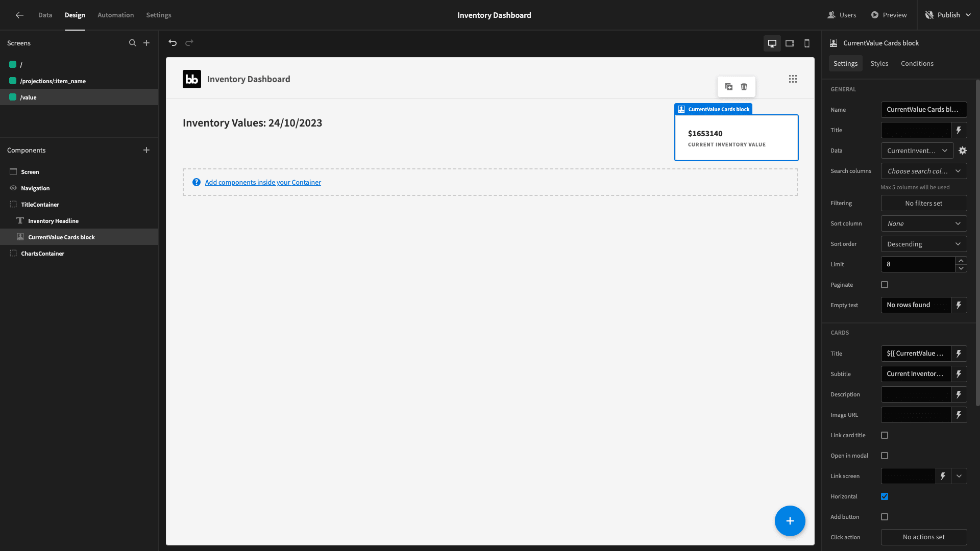Open the Sort order Descending dropdown
The width and height of the screenshot is (980, 551).
pos(924,244)
